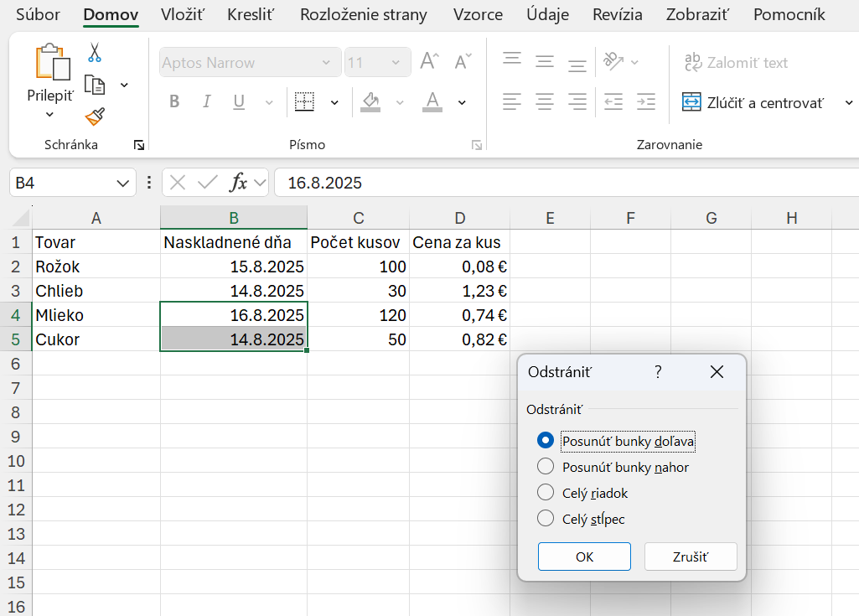Expand the Prilepiť paste options arrow

(x=49, y=115)
